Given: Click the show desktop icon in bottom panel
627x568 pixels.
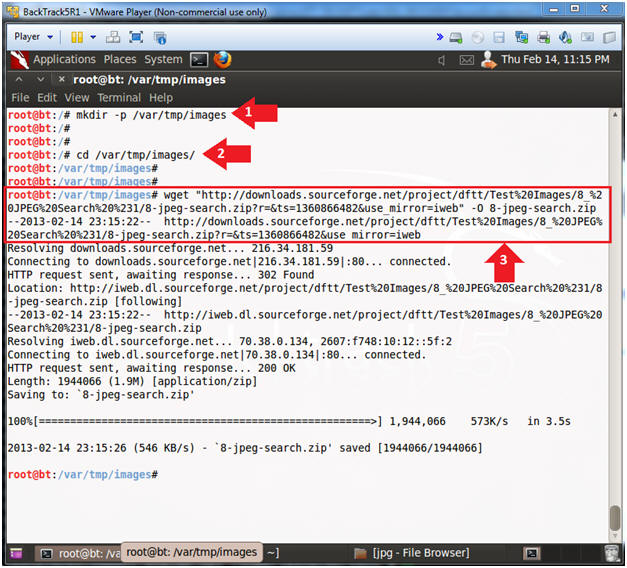Looking at the screenshot, I should [x=16, y=554].
